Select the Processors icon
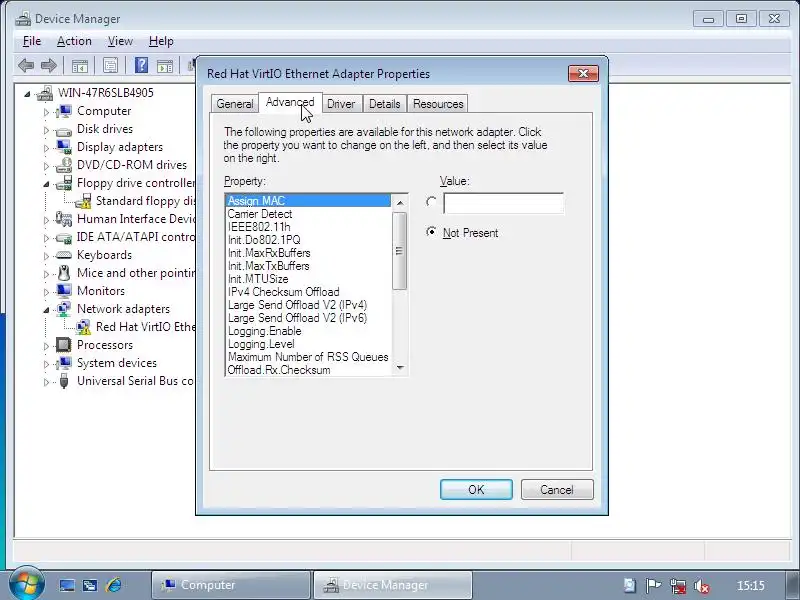The image size is (800, 600). 64,345
